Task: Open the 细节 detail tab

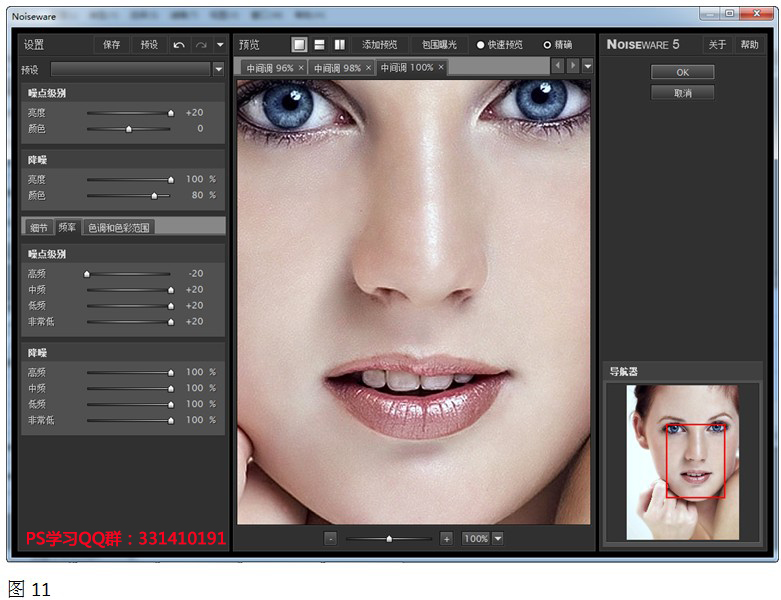Action: click(x=38, y=228)
